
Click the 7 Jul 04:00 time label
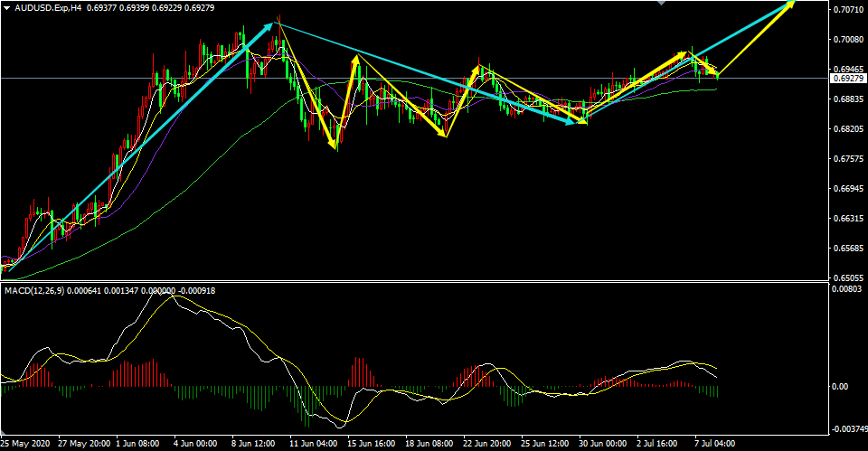715,444
